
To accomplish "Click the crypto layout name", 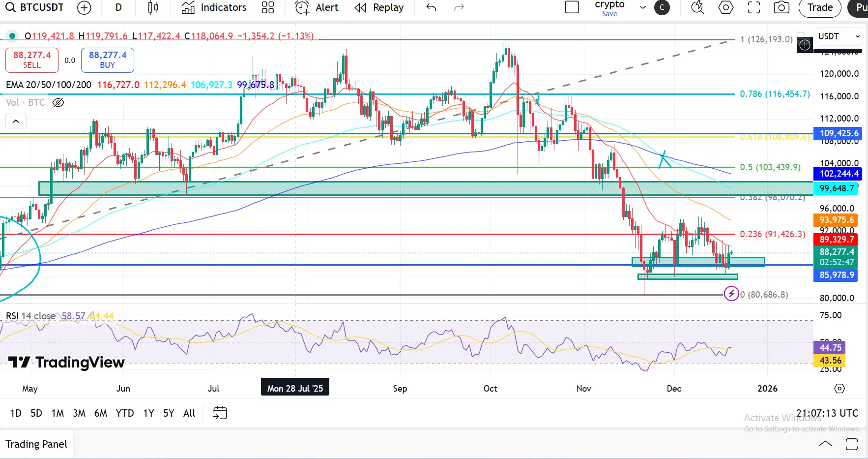I will tap(609, 4).
